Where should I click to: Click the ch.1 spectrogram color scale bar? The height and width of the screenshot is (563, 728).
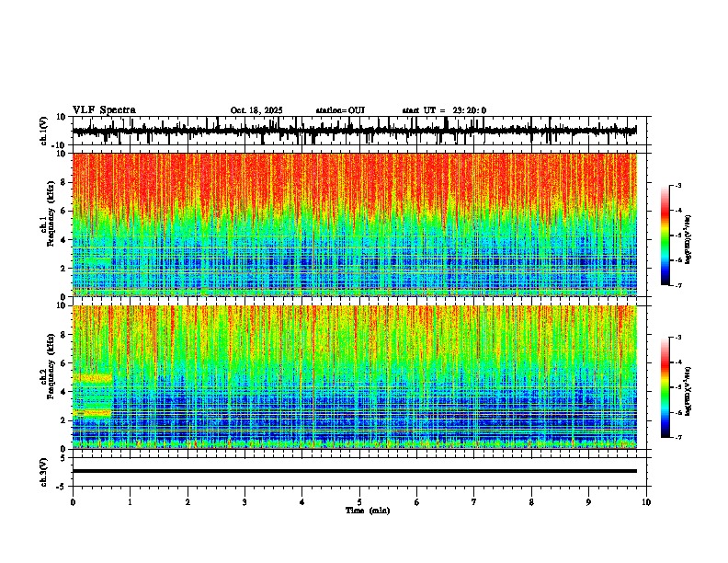(665, 236)
